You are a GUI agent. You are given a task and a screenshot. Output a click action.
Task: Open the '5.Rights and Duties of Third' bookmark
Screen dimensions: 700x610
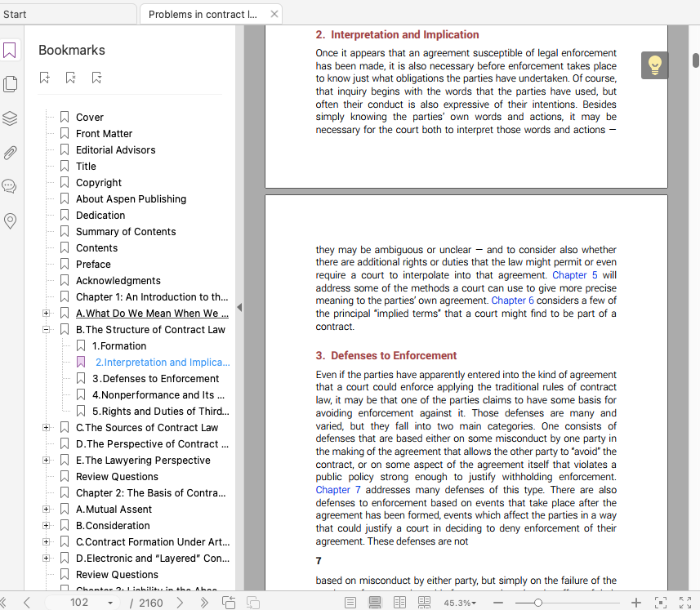click(x=160, y=412)
